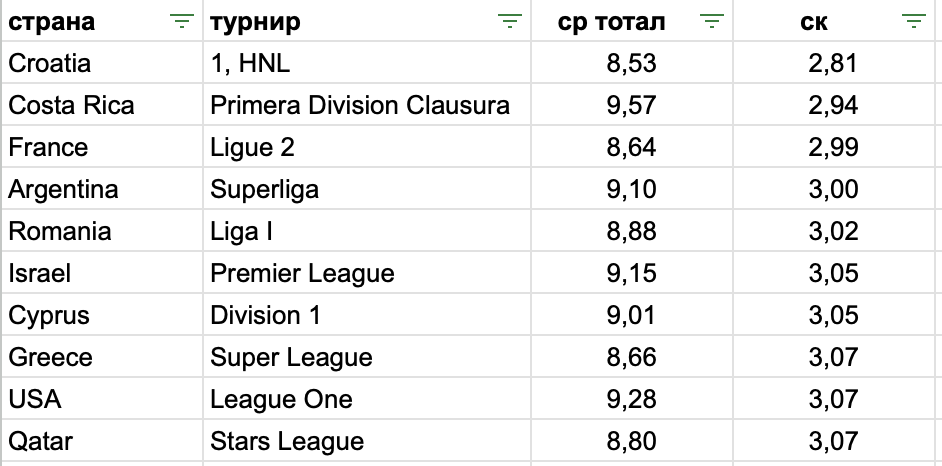Select the 9,28 value in USA row
The height and width of the screenshot is (466, 942).
point(632,399)
